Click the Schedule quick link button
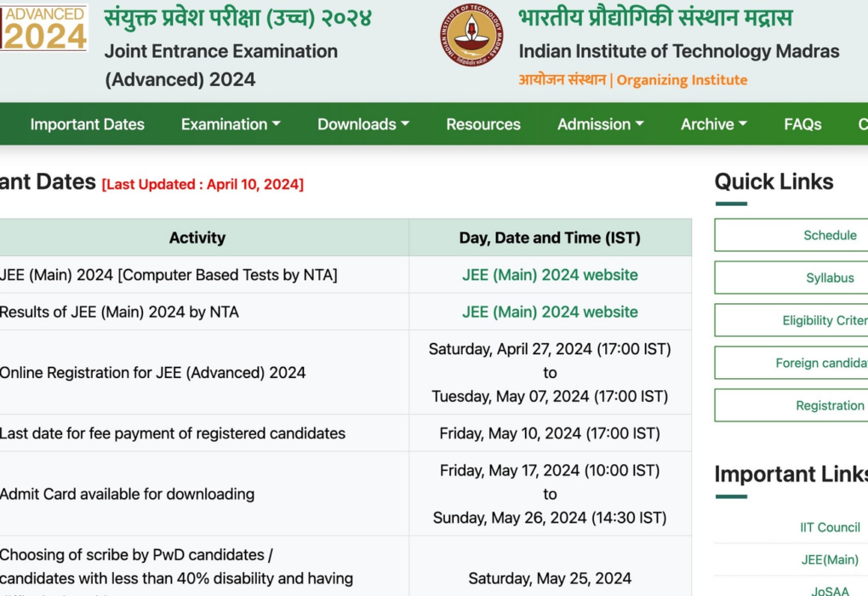The width and height of the screenshot is (868, 596). [x=829, y=236]
